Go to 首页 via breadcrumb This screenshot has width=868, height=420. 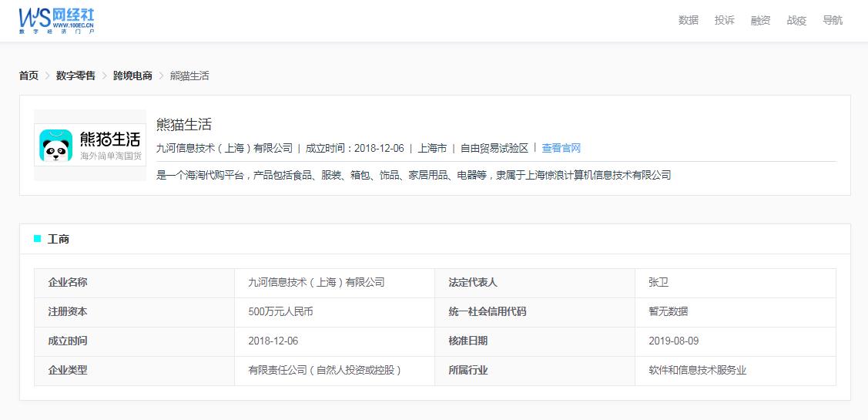[28, 76]
